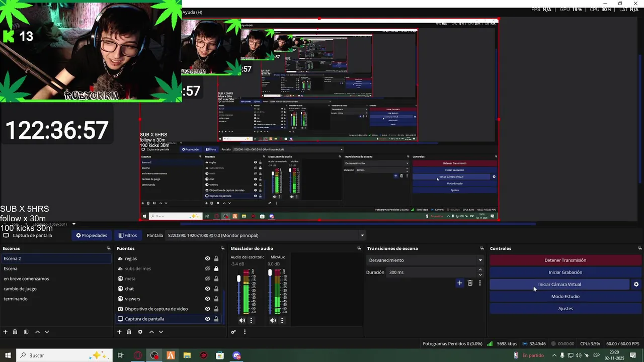Viewport: 644px width, 362px height.
Task: Open Task View on the taskbar
Action: click(121, 355)
